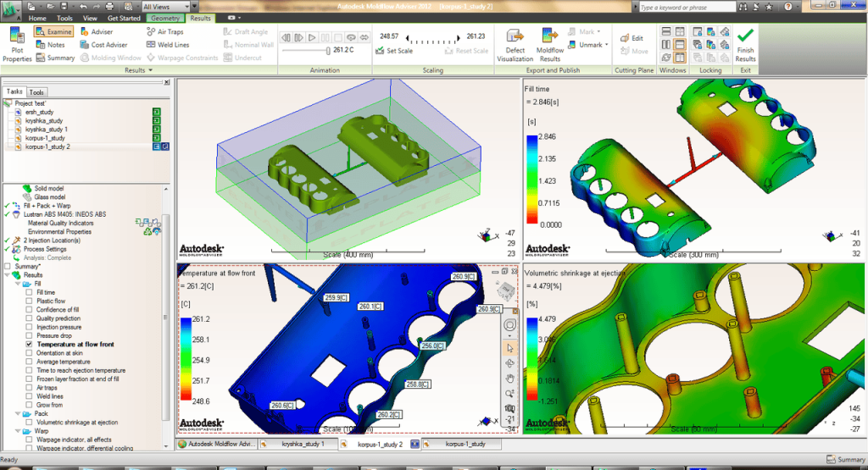Enable Injection pressure result
The width and height of the screenshot is (868, 470).
(x=29, y=327)
